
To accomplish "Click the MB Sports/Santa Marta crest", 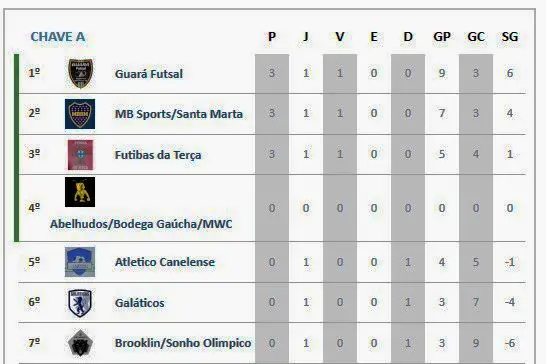I will point(80,114).
